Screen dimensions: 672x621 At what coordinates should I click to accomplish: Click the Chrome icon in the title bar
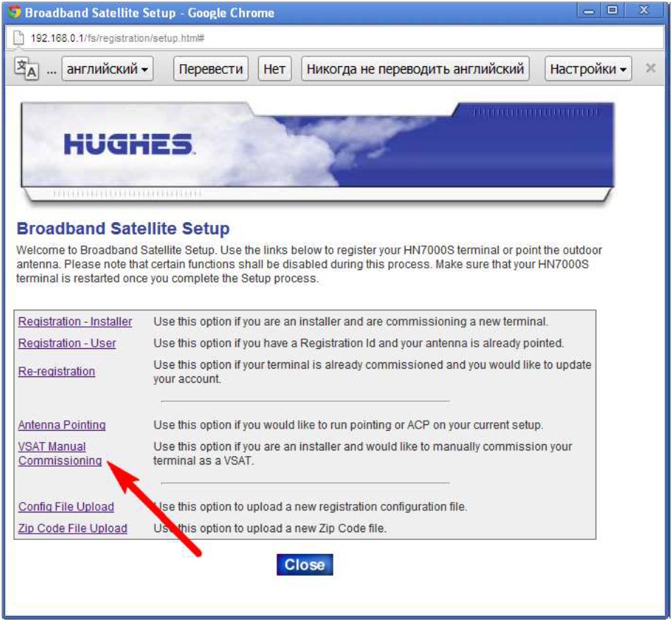click(14, 12)
